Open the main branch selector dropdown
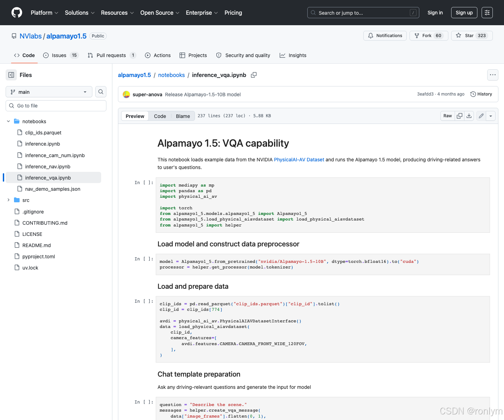Image resolution: width=504 pixels, height=420 pixels. (x=49, y=92)
